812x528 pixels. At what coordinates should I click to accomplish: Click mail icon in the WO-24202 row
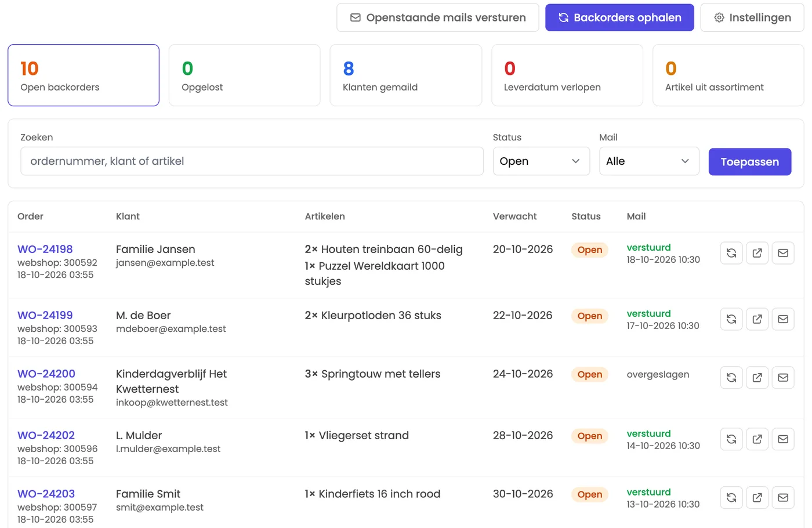tap(783, 439)
